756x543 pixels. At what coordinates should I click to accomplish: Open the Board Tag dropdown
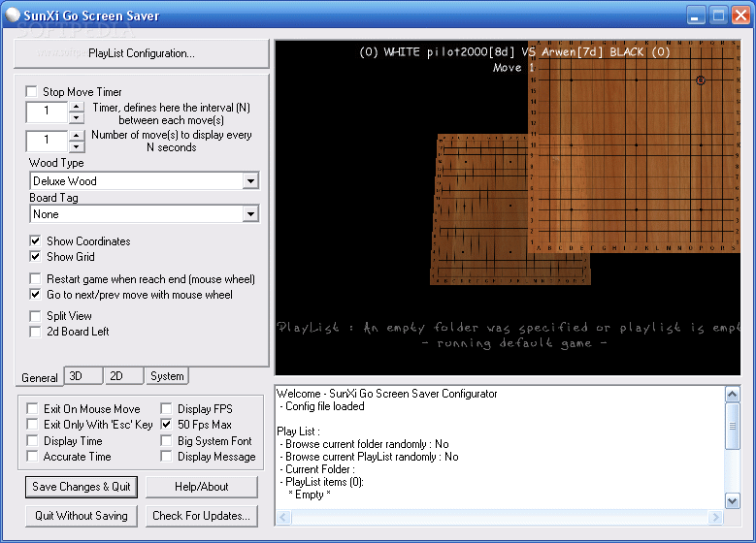click(250, 214)
